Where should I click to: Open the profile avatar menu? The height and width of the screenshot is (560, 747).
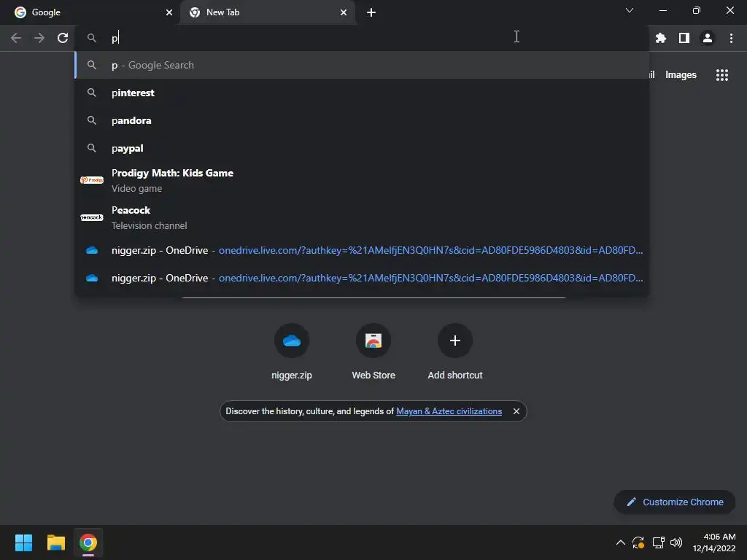708,38
